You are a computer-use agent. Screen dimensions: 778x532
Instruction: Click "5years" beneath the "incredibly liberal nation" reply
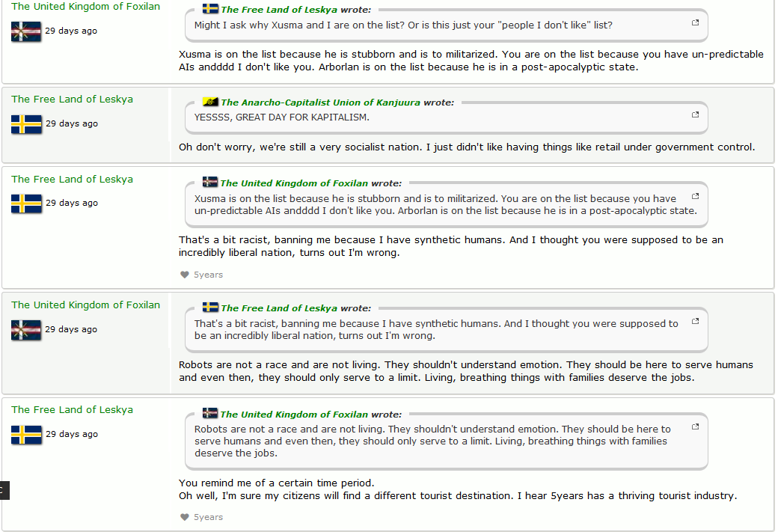click(208, 275)
